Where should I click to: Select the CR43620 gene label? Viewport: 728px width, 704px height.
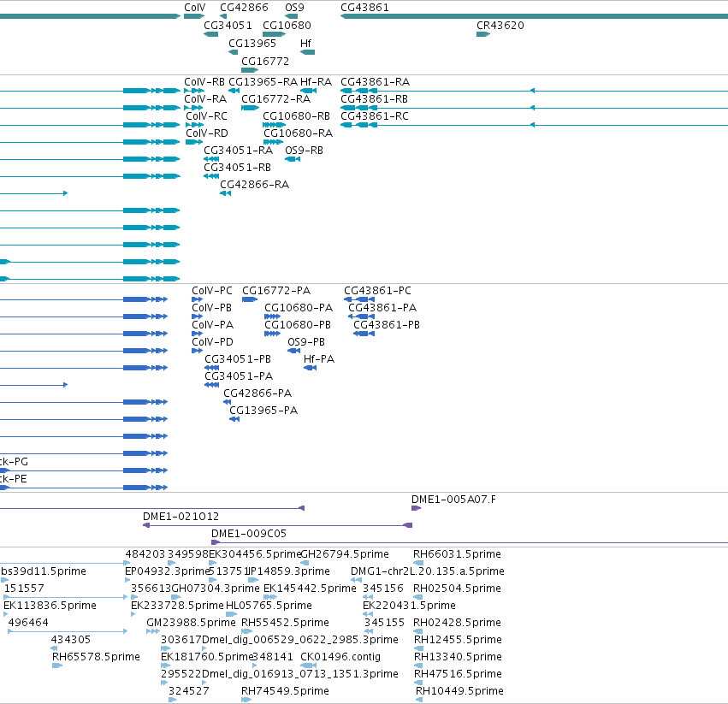point(500,26)
